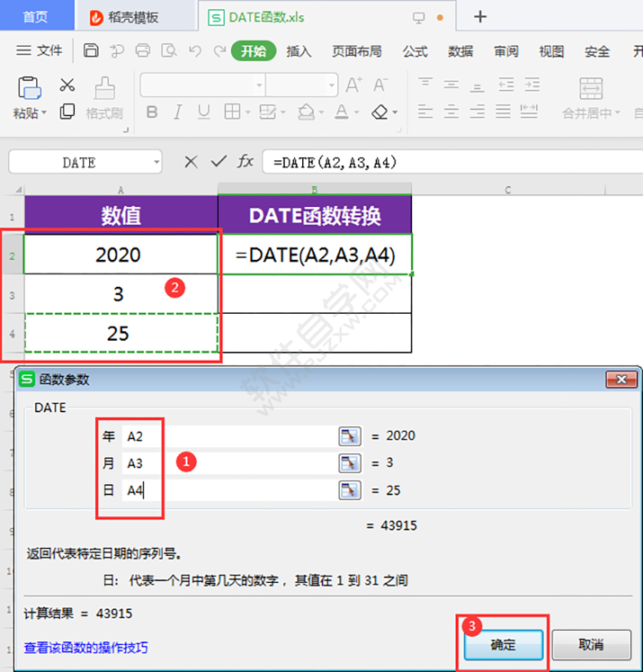Click the Borders icon

pos(232,112)
